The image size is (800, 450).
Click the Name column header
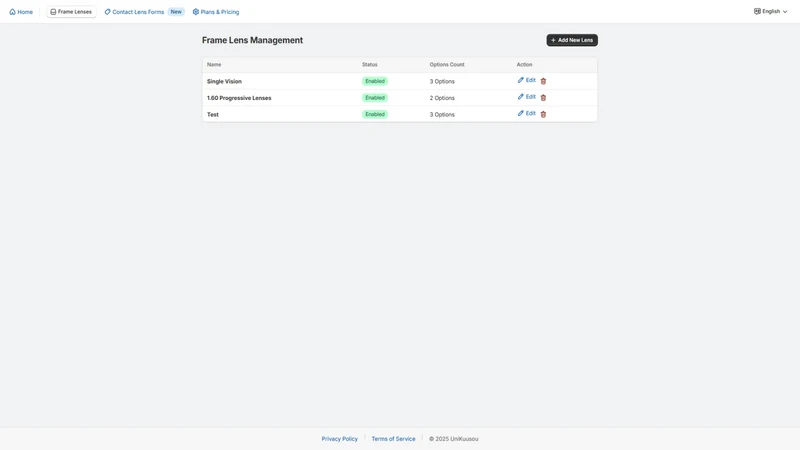coord(214,64)
